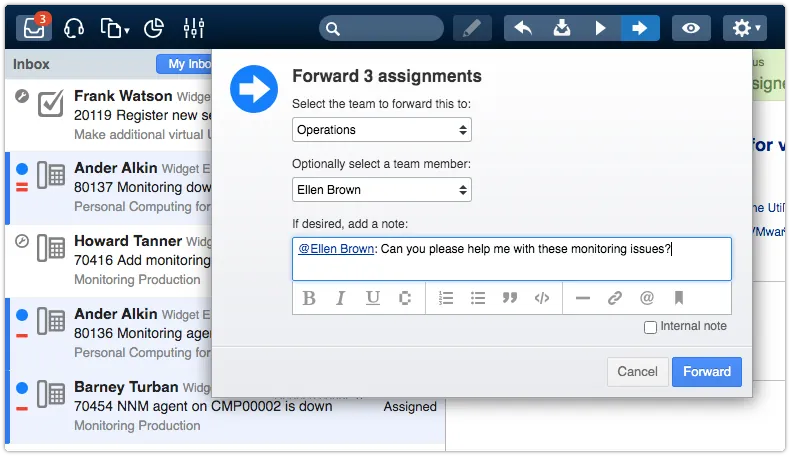Image resolution: width=790 pixels, height=456 pixels.
Task: Select Ander Alkin 80136 Monitoring item
Action: pyautogui.click(x=109, y=334)
